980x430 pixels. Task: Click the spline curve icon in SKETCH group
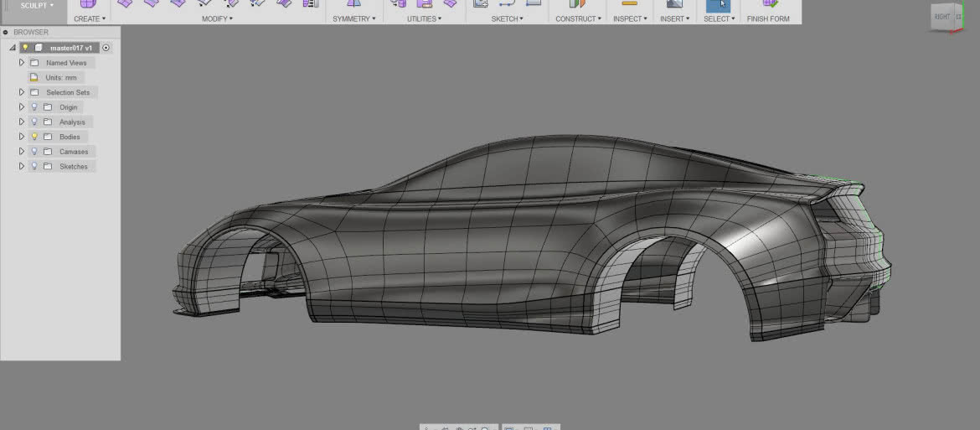[x=506, y=3]
